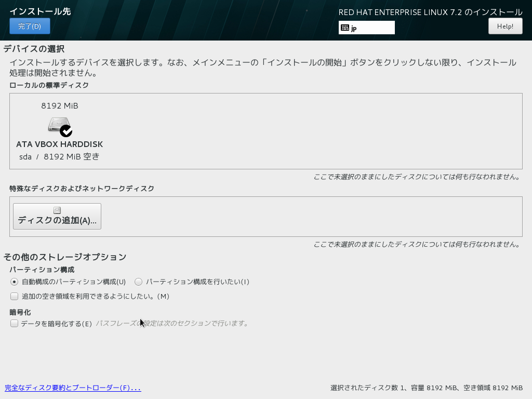
Task: Click the ディスクの追加(A)... button
Action: pos(57,217)
